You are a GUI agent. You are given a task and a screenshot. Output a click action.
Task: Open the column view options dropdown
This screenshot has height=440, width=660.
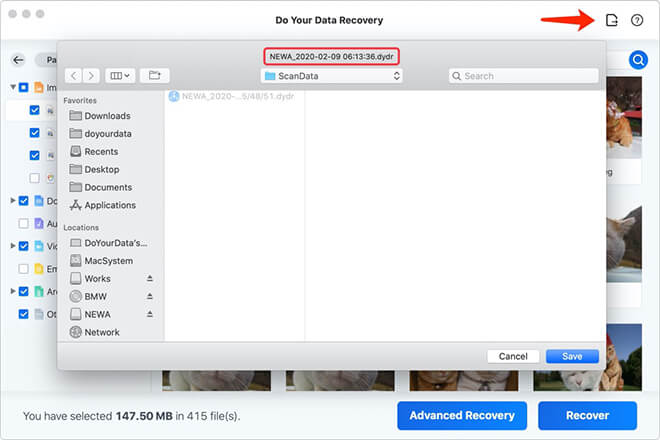tap(120, 75)
